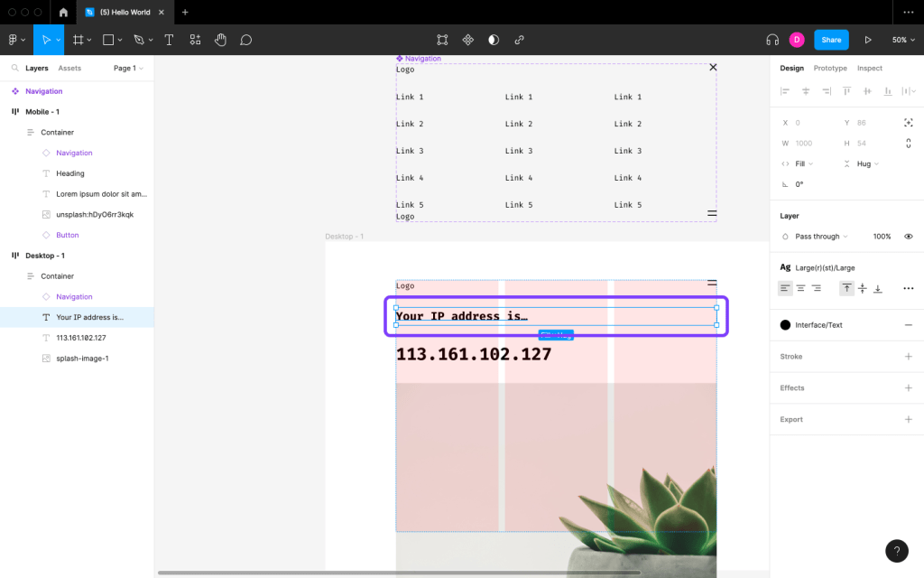Screen dimensions: 924x578
Task: Toggle layer visibility eye in Layer section
Action: point(910,236)
